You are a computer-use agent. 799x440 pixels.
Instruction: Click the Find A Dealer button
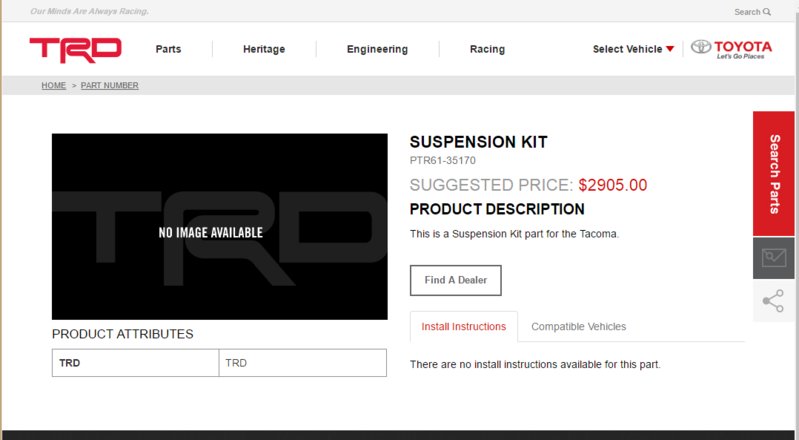456,280
